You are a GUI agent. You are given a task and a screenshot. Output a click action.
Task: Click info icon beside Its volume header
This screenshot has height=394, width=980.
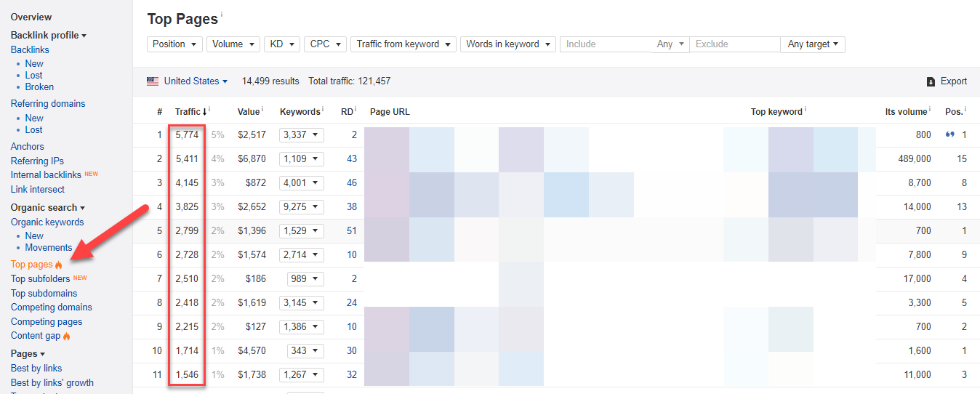click(931, 110)
